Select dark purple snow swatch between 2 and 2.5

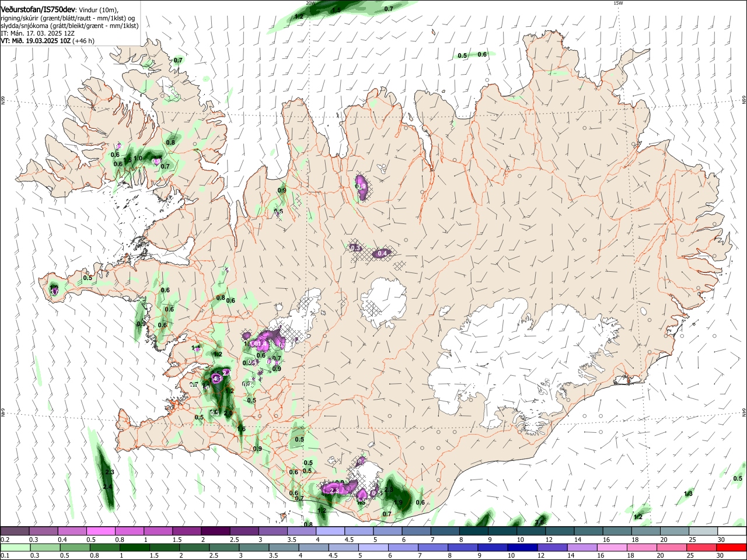pyautogui.click(x=215, y=531)
